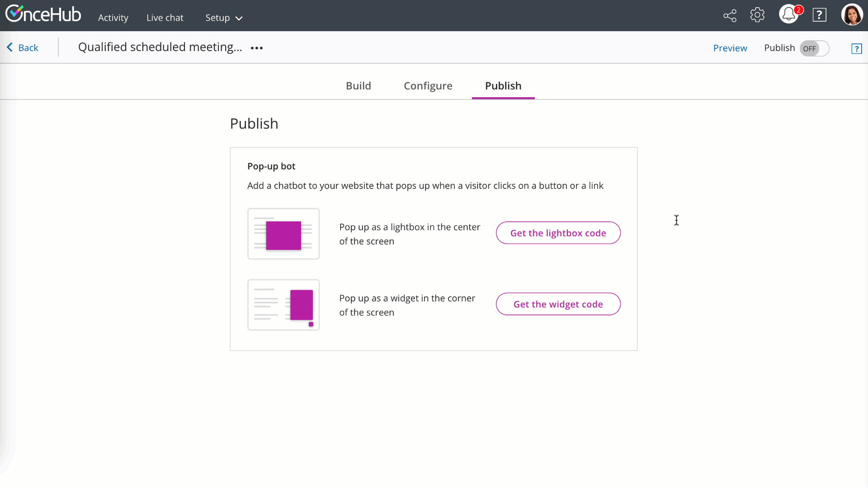
Task: Open the settings gear icon
Action: coord(757,15)
